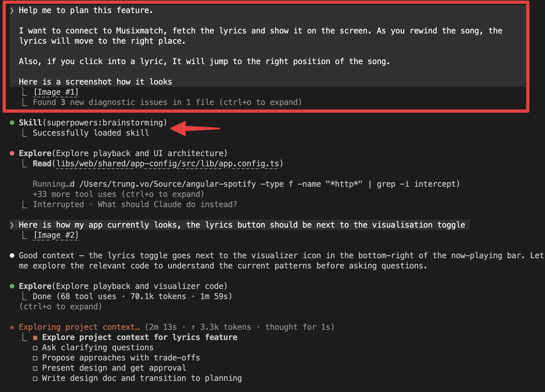Image resolution: width=545 pixels, height=392 pixels.
Task: Click the orange asterisk spinner beside 'Exploring project context'
Action: tap(12, 327)
